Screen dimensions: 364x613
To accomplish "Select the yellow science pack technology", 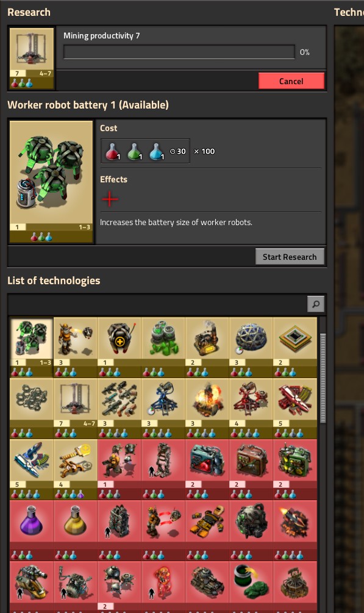I will [75, 530].
